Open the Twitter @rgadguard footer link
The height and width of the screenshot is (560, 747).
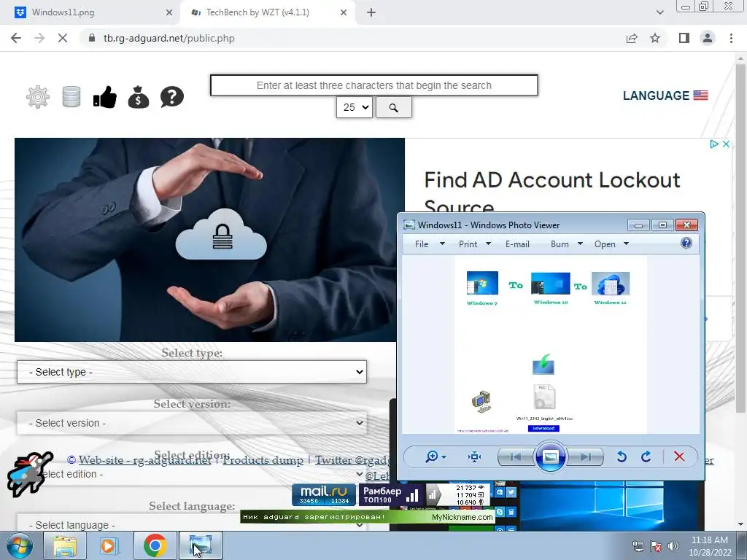point(352,460)
